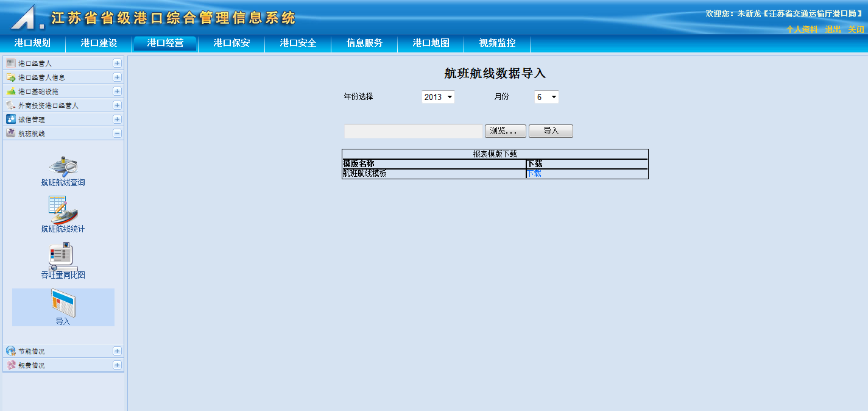The image size is (868, 411).
Task: Expand the 规费情况 panel
Action: [x=117, y=365]
